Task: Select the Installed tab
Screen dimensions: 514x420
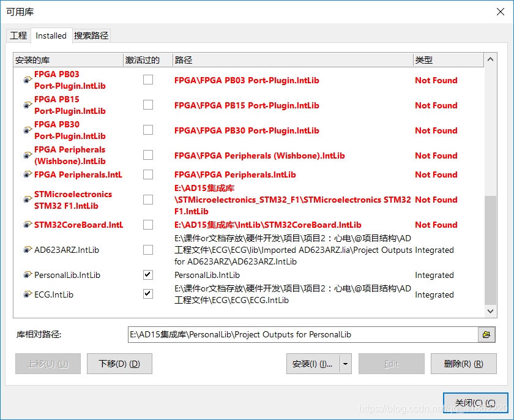Action: click(51, 36)
